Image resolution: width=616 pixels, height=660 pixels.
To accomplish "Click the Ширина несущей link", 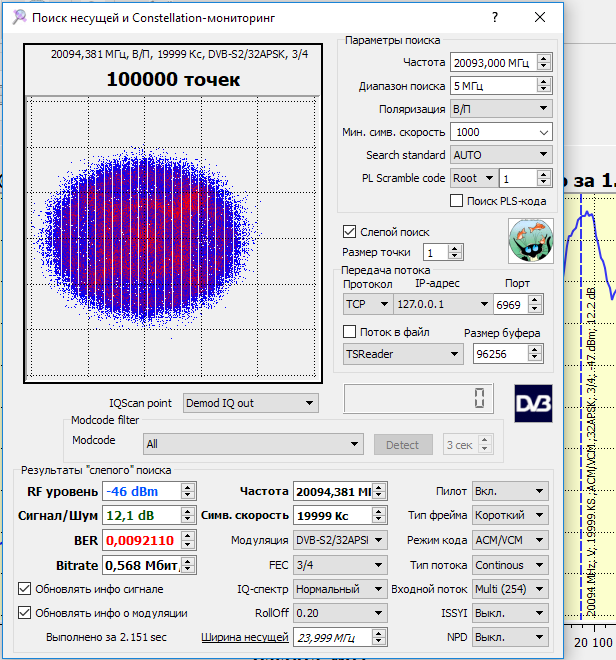I will (245, 637).
